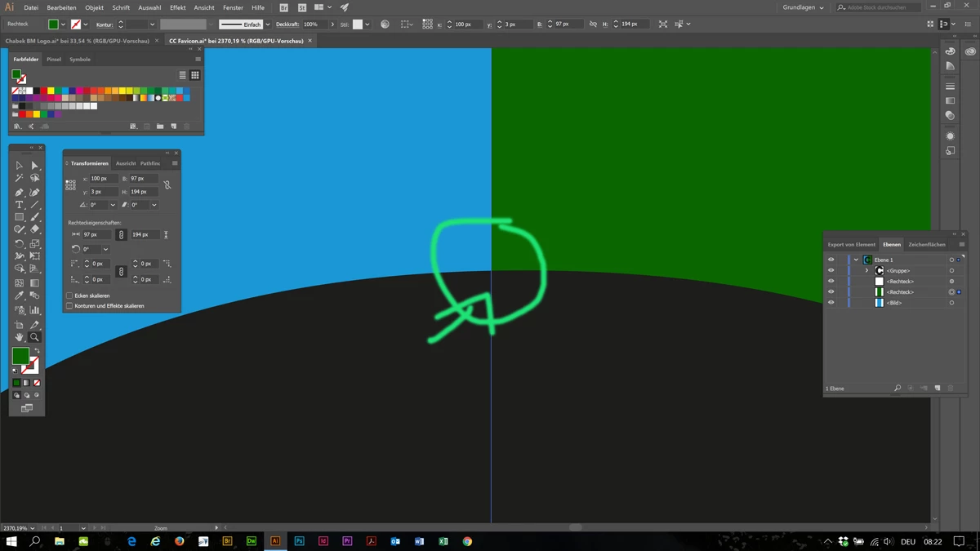Enable Konturen und Effekte skalieren checkbox
The width and height of the screenshot is (980, 551).
[x=69, y=306]
